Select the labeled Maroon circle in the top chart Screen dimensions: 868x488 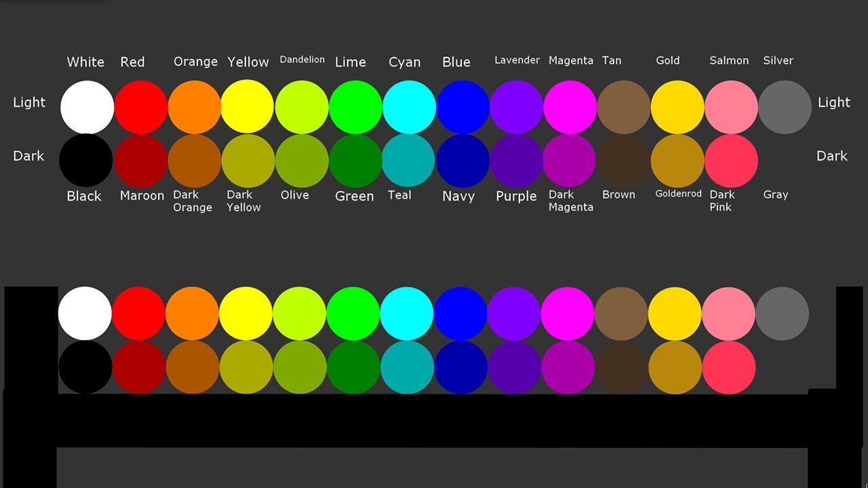(140, 161)
